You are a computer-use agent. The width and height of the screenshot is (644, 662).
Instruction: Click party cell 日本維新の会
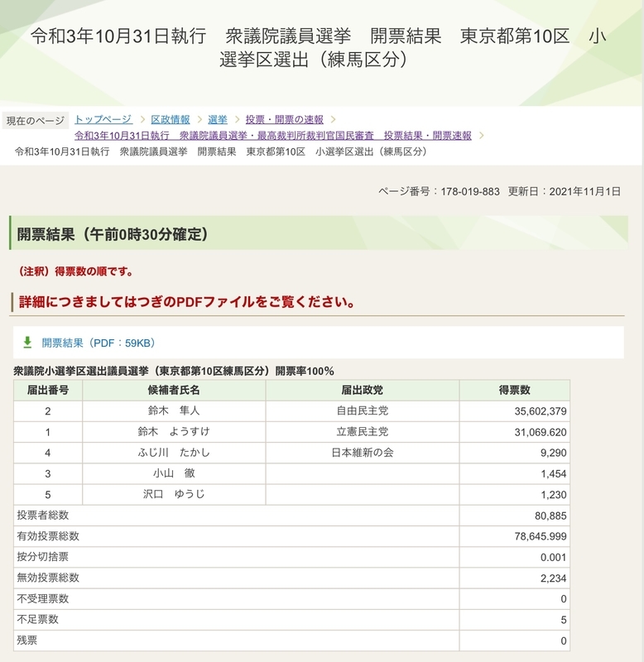[x=362, y=453]
